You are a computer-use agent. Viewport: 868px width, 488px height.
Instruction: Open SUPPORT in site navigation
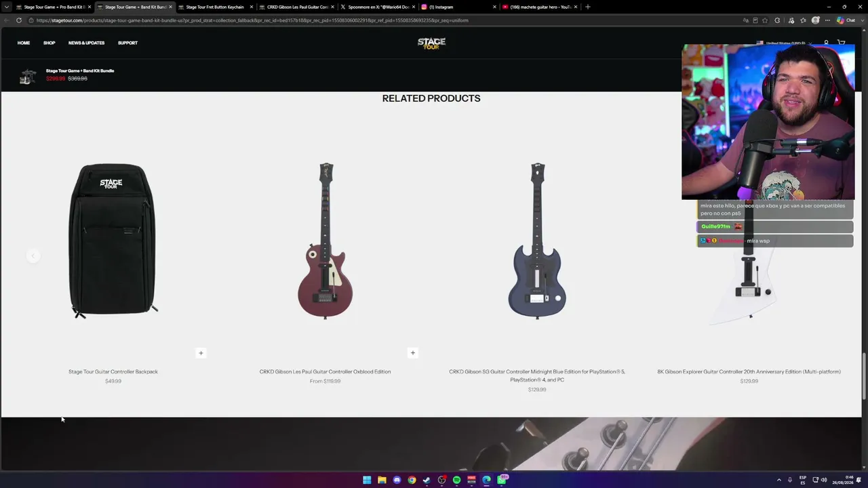tap(127, 43)
